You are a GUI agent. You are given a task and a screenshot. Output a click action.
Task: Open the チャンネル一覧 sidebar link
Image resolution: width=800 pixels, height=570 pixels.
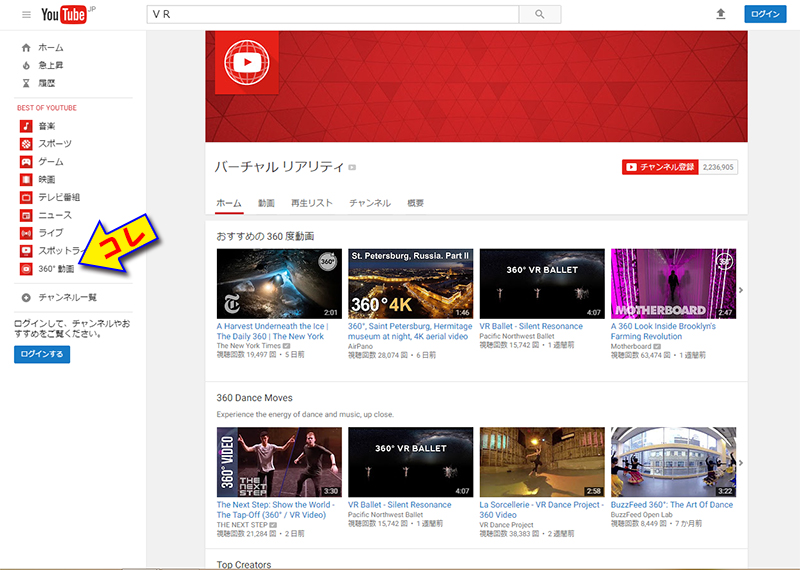(x=68, y=298)
